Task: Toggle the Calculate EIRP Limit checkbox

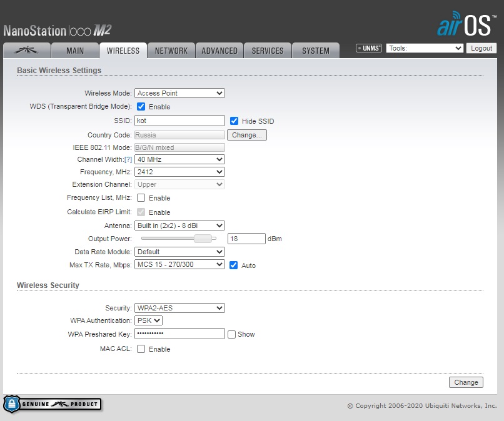Action: tap(141, 212)
